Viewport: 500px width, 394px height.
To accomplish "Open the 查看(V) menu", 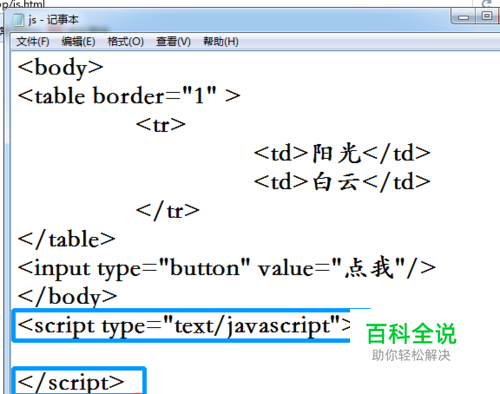I will [173, 42].
